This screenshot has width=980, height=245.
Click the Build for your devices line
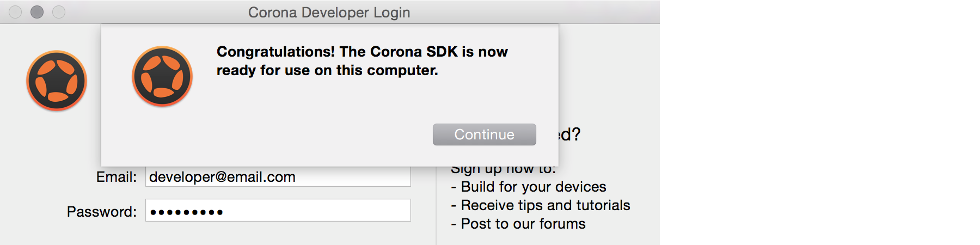tap(528, 187)
